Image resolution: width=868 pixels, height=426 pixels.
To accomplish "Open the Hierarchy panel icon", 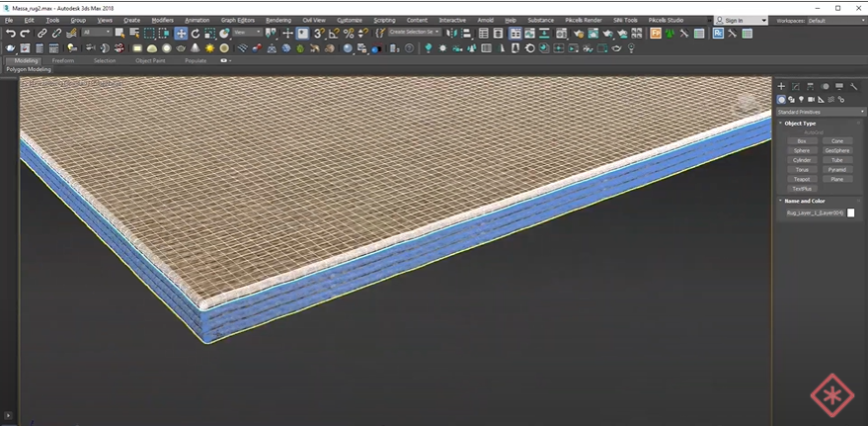I will pos(811,87).
